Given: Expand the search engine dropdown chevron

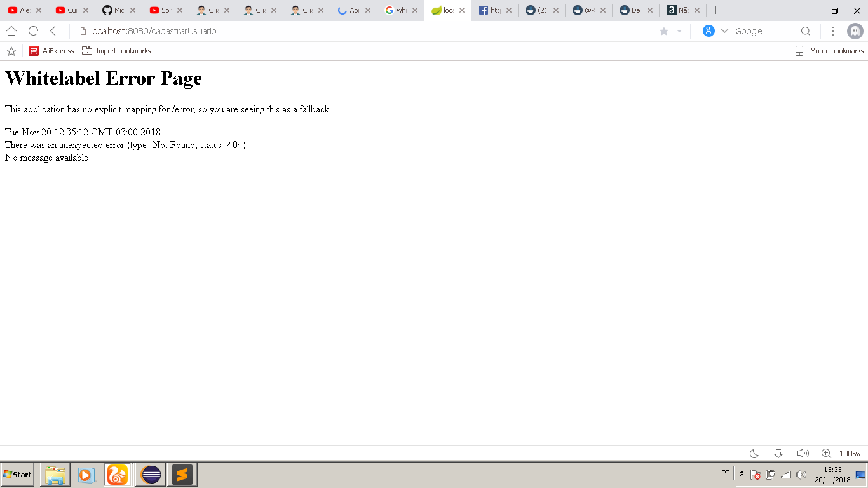Looking at the screenshot, I should (724, 31).
